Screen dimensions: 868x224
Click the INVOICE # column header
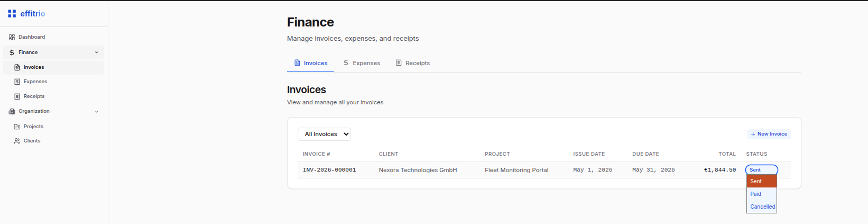pyautogui.click(x=316, y=154)
